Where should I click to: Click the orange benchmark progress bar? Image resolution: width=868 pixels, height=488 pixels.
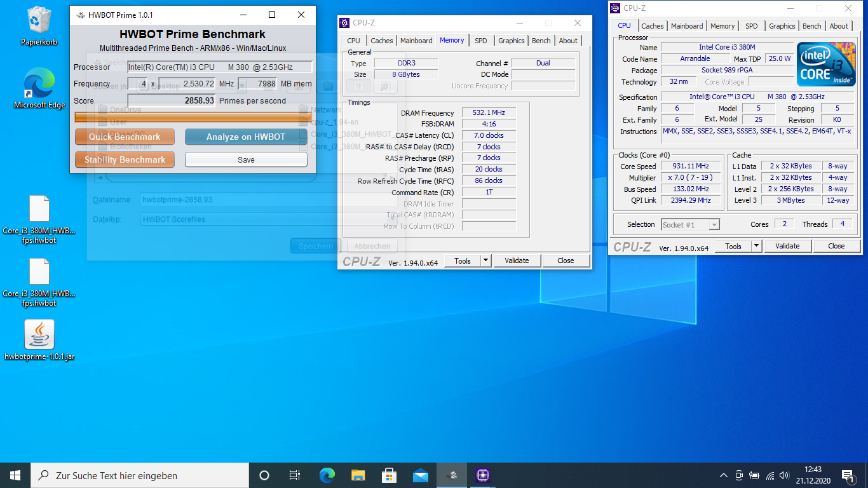(193, 117)
